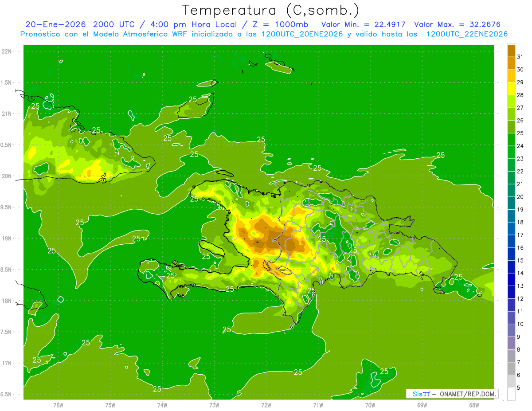Click the dark orange legend swatch above 31
Viewport: 532px width, 411px height.
pos(511,50)
